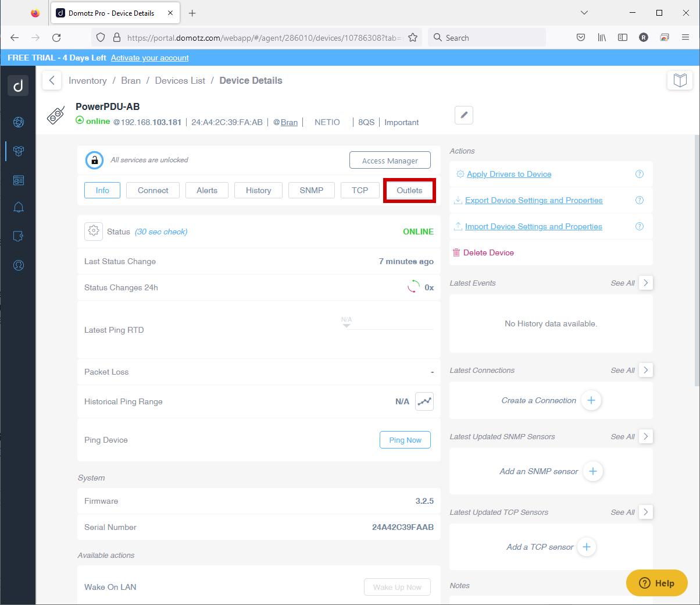The image size is (700, 605).
Task: Click plus icon to Add an SNMP sensor
Action: 593,471
